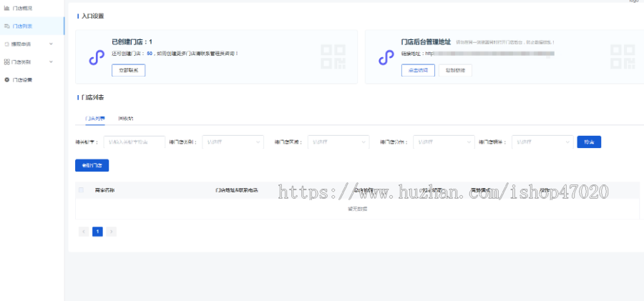Switch to the 门店列表 tab under store list

[x=95, y=118]
